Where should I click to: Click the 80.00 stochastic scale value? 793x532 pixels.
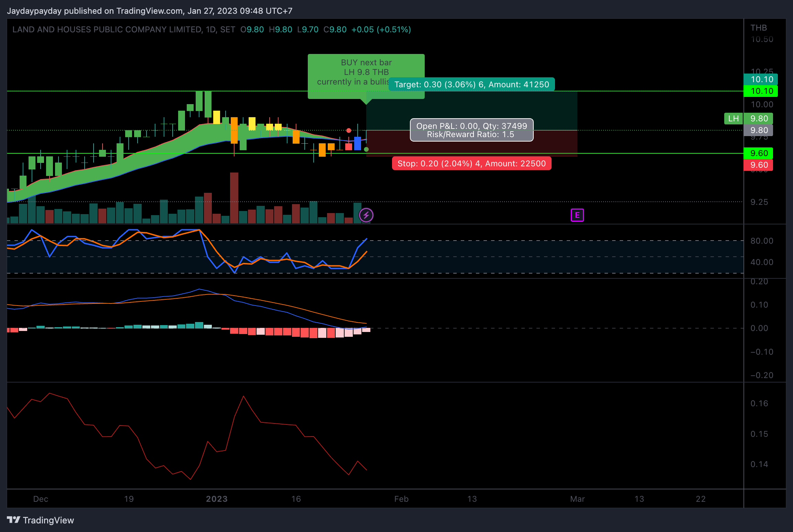(762, 241)
